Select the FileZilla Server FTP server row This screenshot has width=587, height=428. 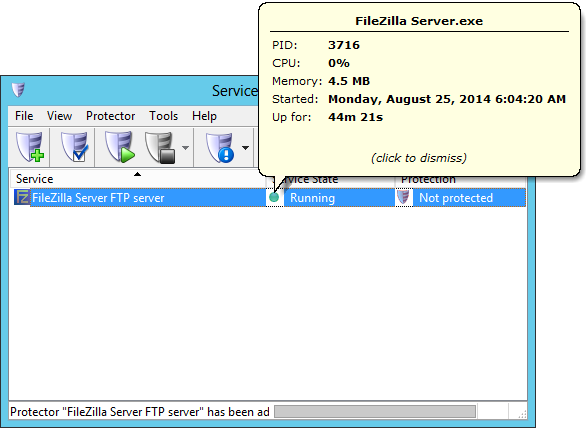click(x=270, y=197)
